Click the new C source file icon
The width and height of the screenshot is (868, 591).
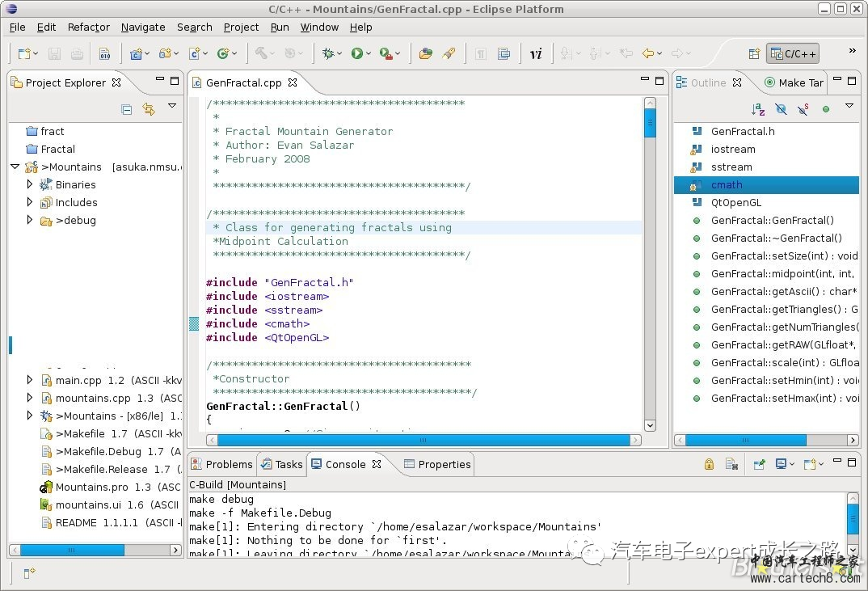click(x=194, y=53)
